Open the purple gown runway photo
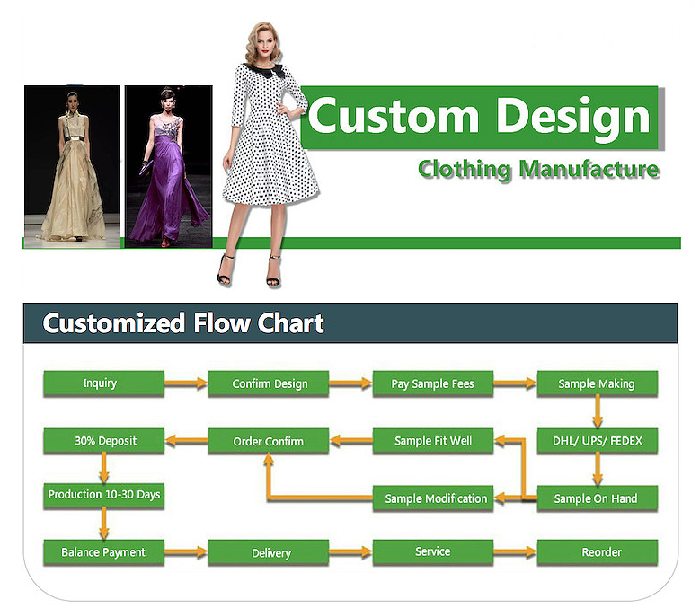Image resolution: width=700 pixels, height=608 pixels. pyautogui.click(x=168, y=166)
